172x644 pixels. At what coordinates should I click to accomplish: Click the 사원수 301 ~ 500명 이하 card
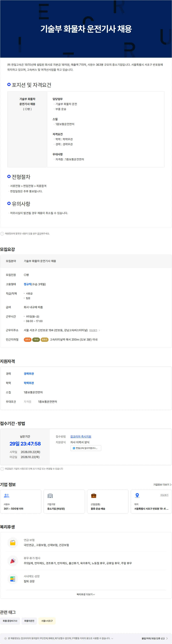pos(21,502)
